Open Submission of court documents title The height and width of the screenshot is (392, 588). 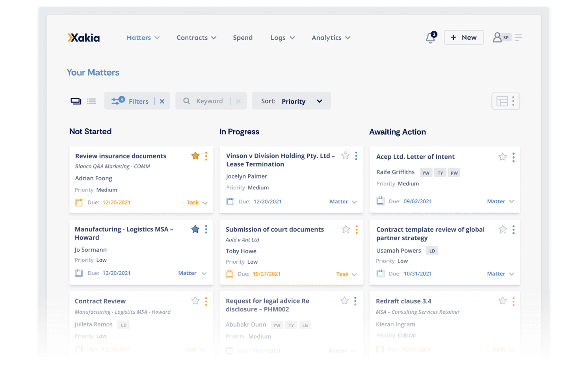(275, 229)
